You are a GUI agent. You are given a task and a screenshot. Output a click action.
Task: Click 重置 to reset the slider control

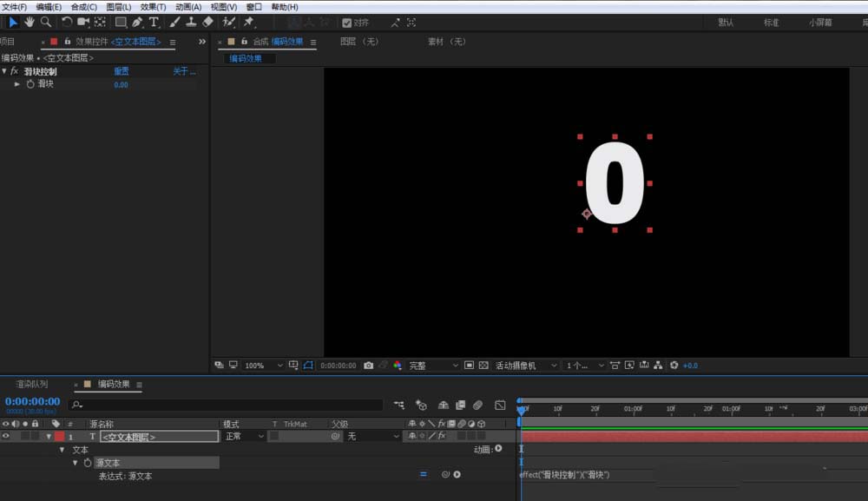(x=122, y=71)
